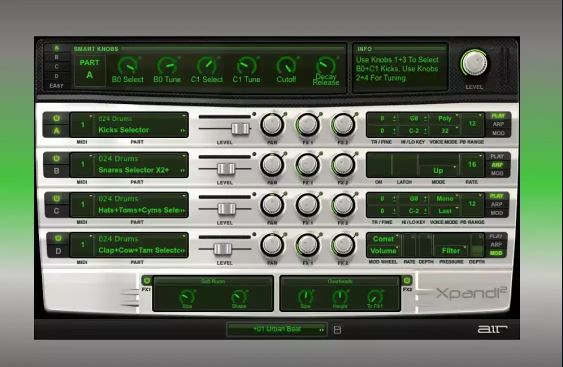Click the FX1 send knob for part B
563x367 pixels.
click(x=307, y=164)
